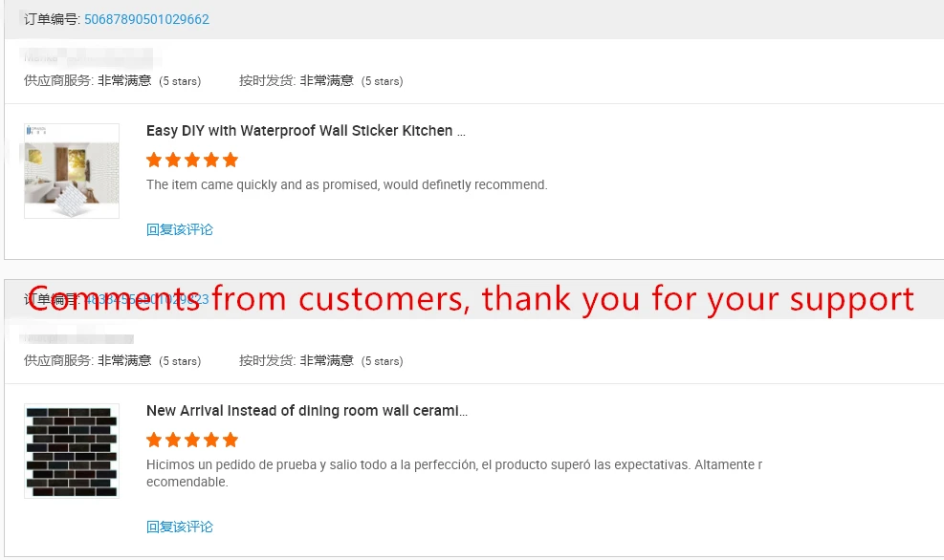
Task: Click fifth star of New Arrival review
Action: (x=231, y=440)
